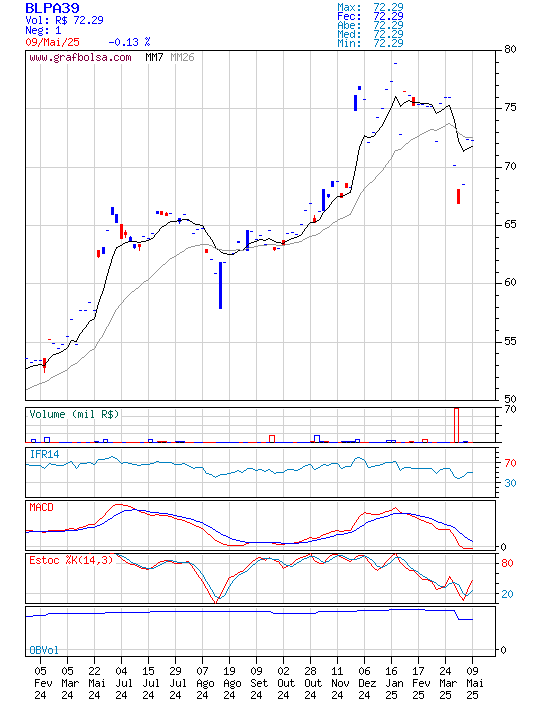The image size is (545, 720).
Task: Click the 05 Fev 24 date axis label
Action: click(x=40, y=683)
